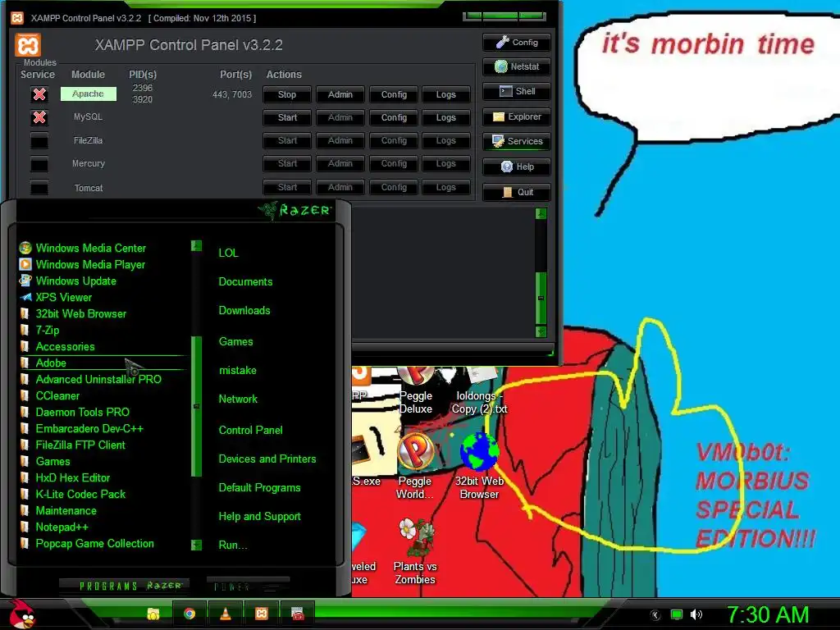
Task: Expand the Adobe program folder
Action: tap(51, 363)
